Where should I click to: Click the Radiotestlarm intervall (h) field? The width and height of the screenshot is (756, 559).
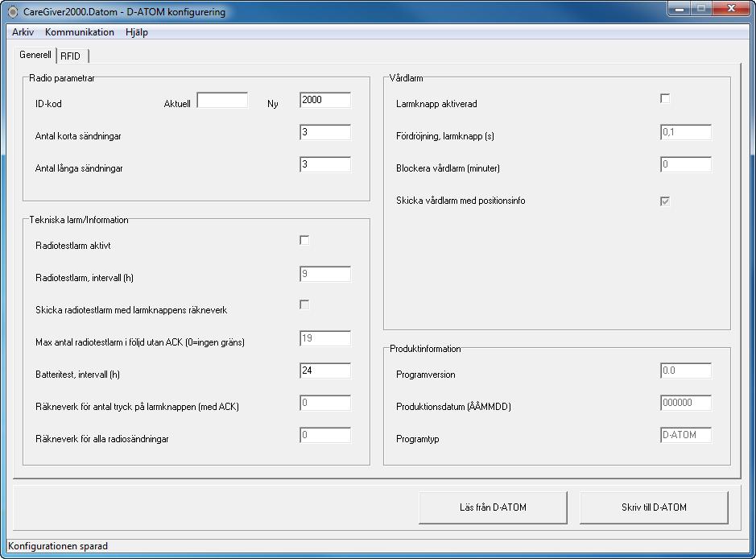click(x=325, y=275)
